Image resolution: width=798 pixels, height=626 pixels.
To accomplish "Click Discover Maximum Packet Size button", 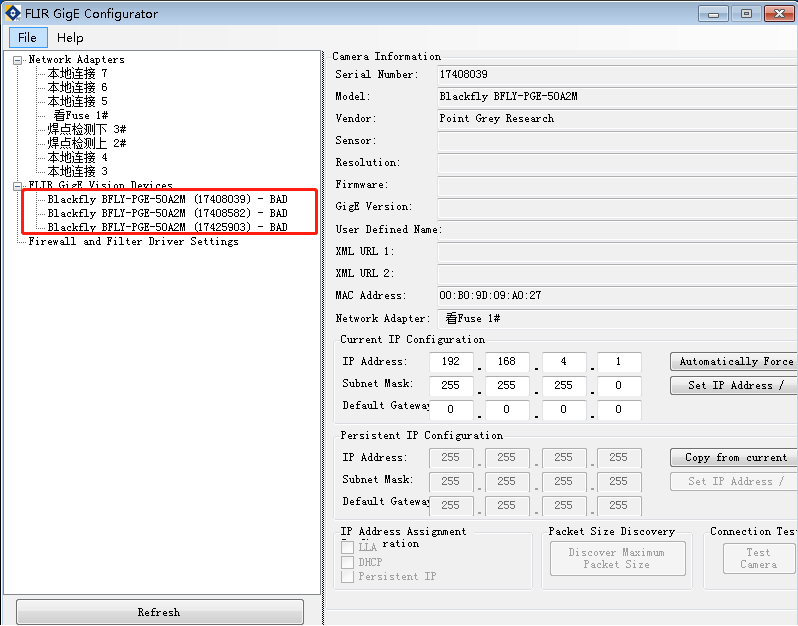I will click(617, 558).
